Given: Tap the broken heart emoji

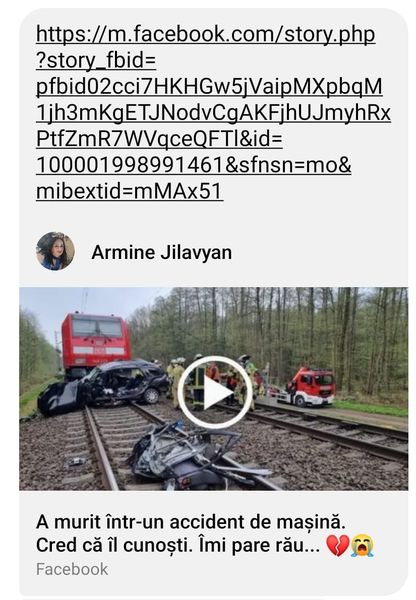Looking at the screenshot, I should pos(337,545).
